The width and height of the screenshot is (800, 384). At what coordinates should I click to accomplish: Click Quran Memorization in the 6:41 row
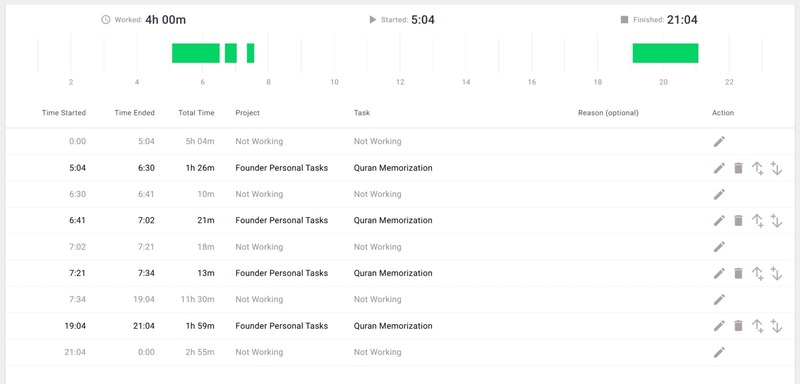pyautogui.click(x=393, y=220)
